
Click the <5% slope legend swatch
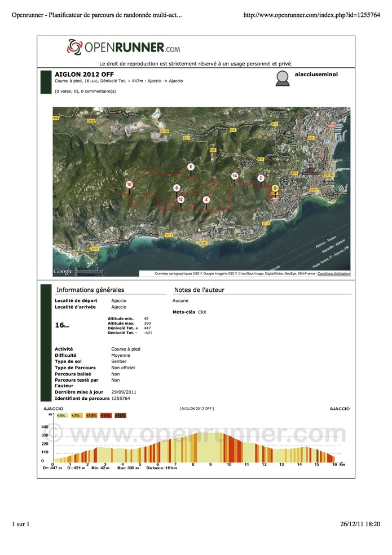pos(61,416)
